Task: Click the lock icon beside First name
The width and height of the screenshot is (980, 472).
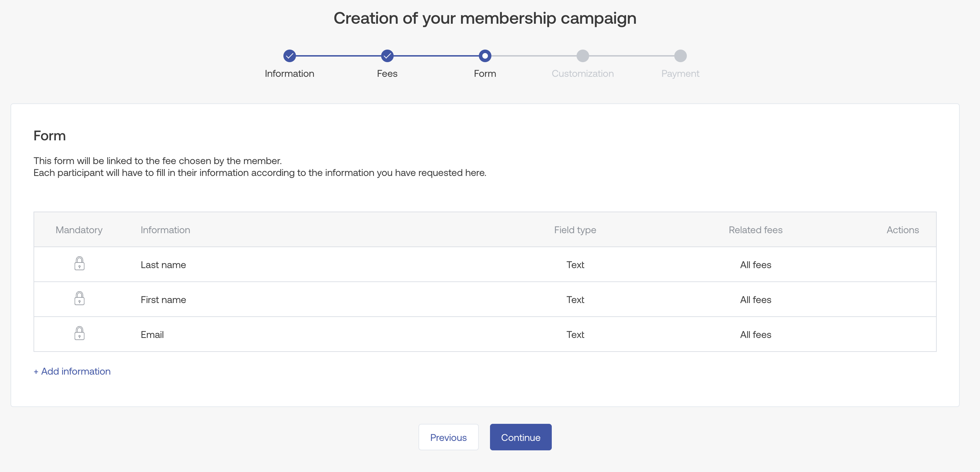Action: tap(79, 298)
